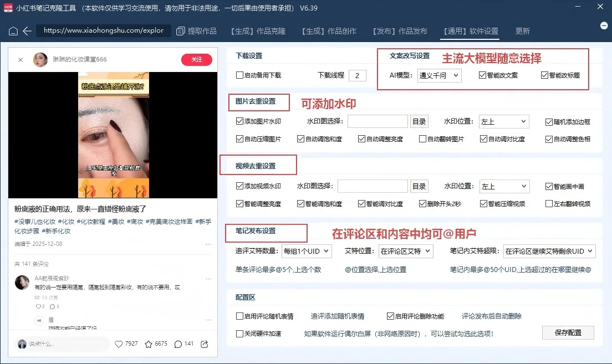Enable 启用评论随机表情 checkbox
This screenshot has height=364, width=612.
coord(239,316)
